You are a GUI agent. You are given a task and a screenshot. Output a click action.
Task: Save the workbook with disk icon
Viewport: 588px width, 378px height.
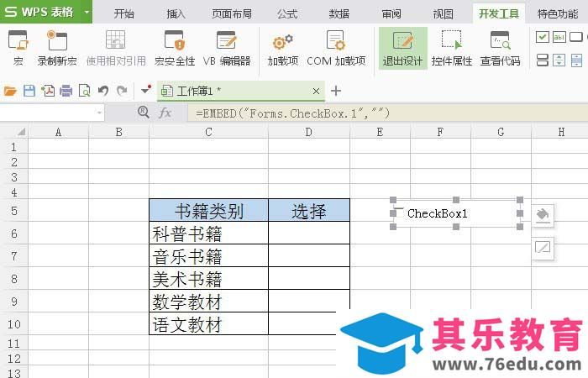coord(29,91)
